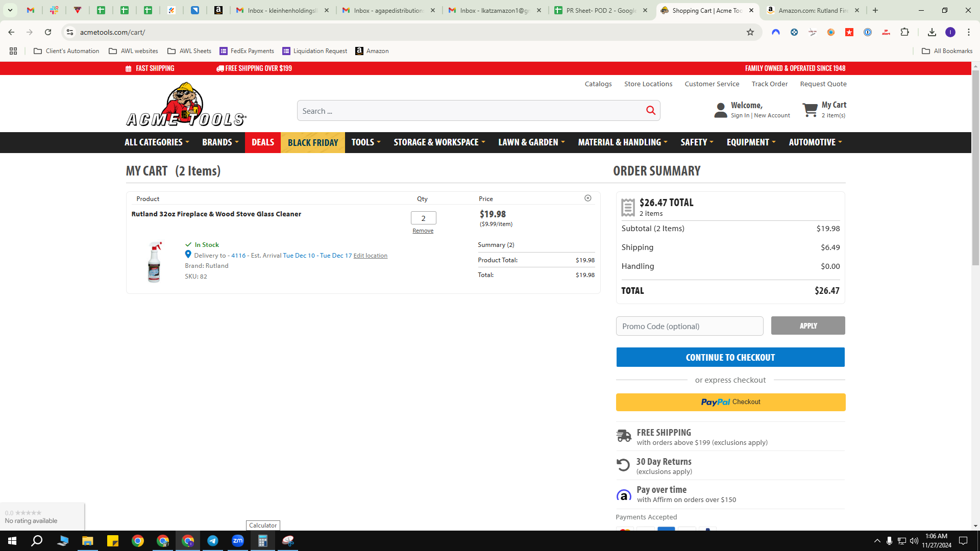Remove item using circled X icon
Screen dimensions: 980x551
pyautogui.click(x=588, y=198)
